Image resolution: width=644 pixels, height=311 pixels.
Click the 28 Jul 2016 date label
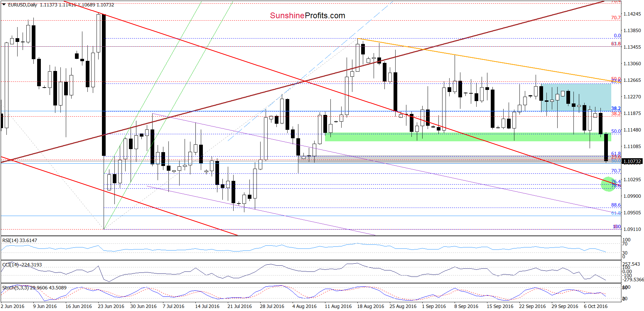272,306
